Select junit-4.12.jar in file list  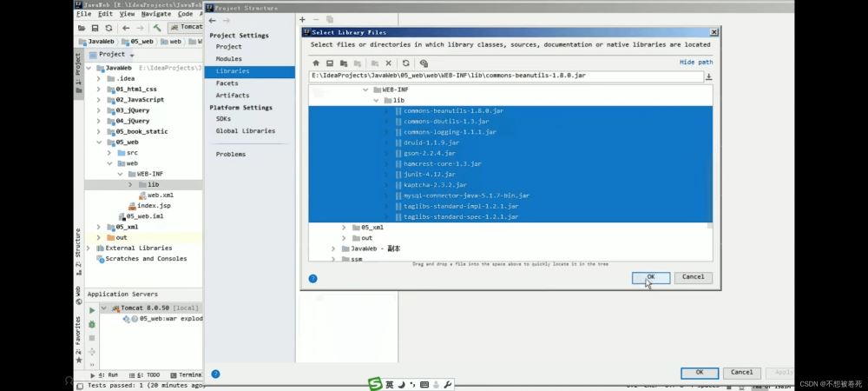[x=430, y=175]
